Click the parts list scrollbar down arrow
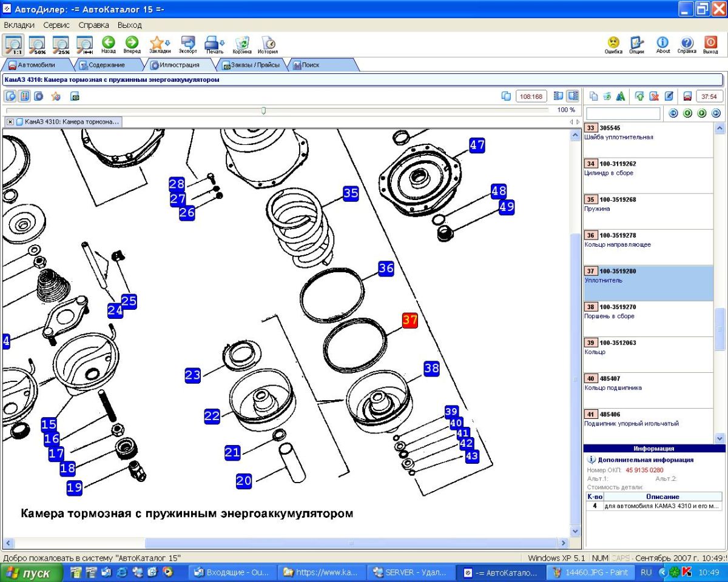This screenshot has height=582, width=728. coord(720,438)
